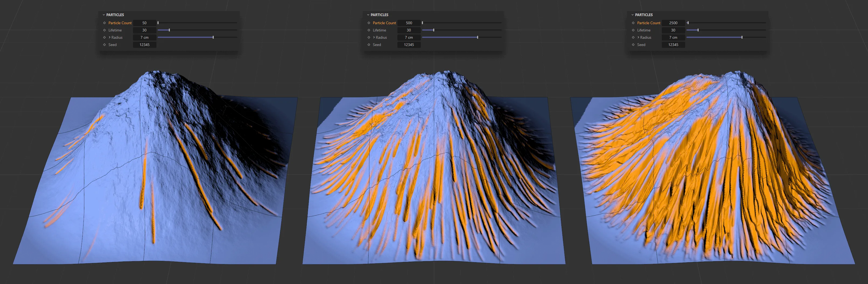Click keyframe diamond beside Particle Count 500

click(369, 23)
